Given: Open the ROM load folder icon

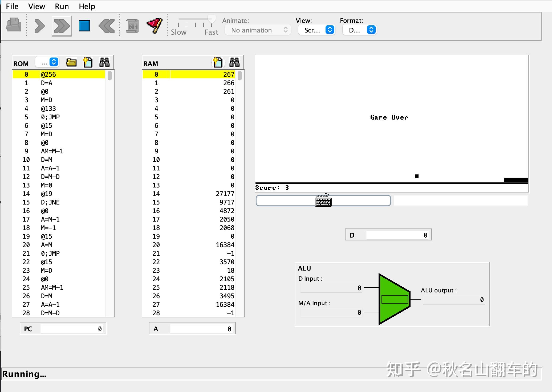Looking at the screenshot, I should tap(71, 62).
